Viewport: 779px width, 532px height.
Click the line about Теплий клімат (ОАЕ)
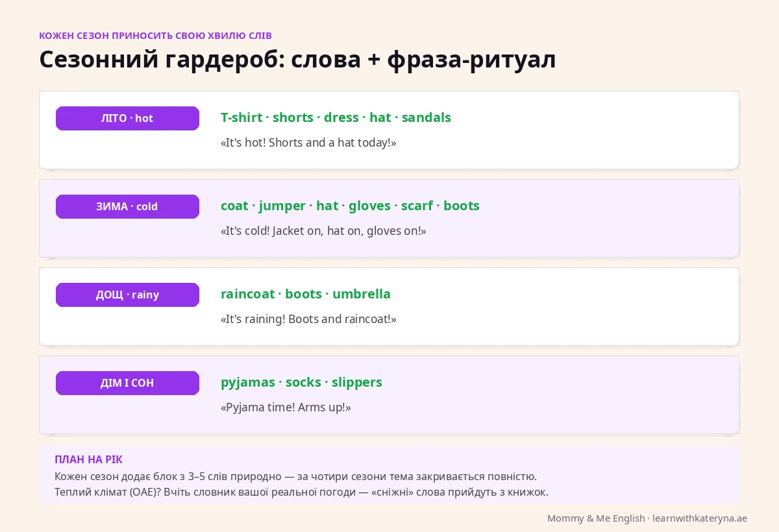(301, 492)
